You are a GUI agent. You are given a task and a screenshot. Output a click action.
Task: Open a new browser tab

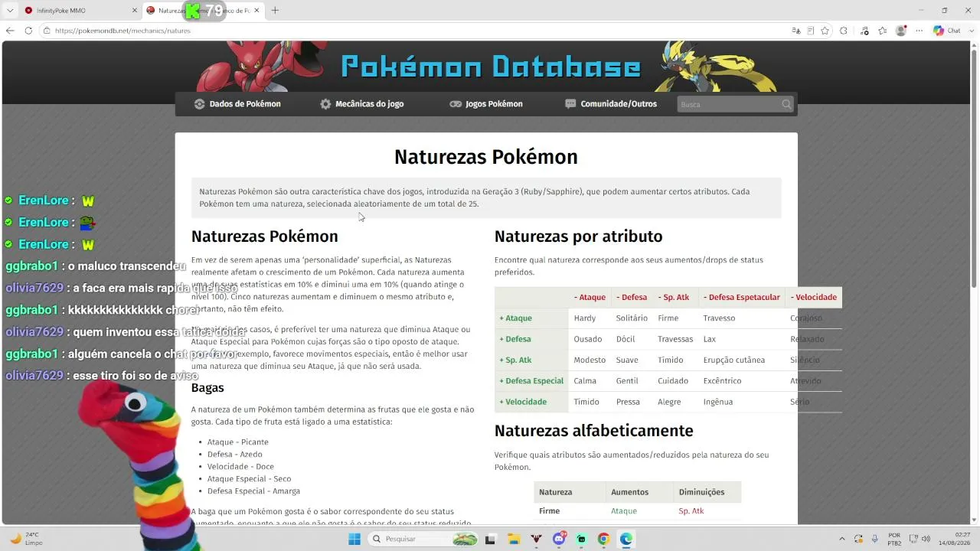click(x=275, y=11)
